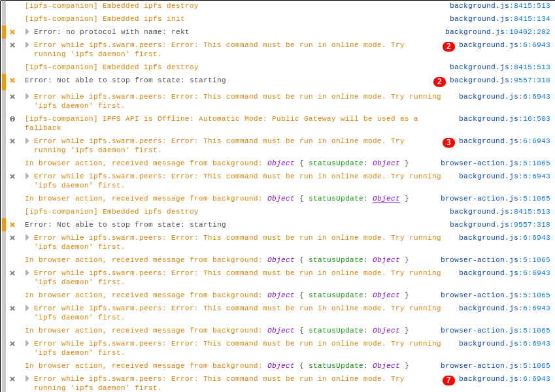Click orange error icon beside 'no protocol with name: rekt'
This screenshot has width=555, height=392.
(x=12, y=32)
